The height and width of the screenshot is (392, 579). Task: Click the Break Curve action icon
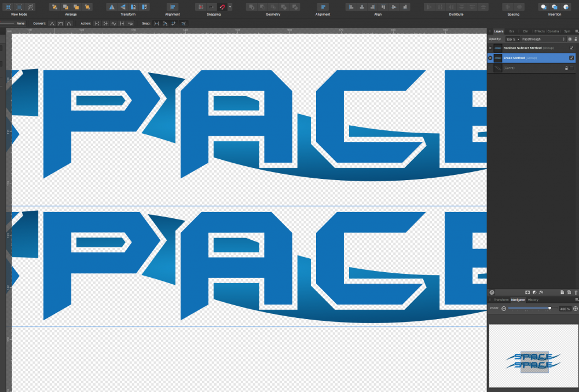(x=97, y=24)
